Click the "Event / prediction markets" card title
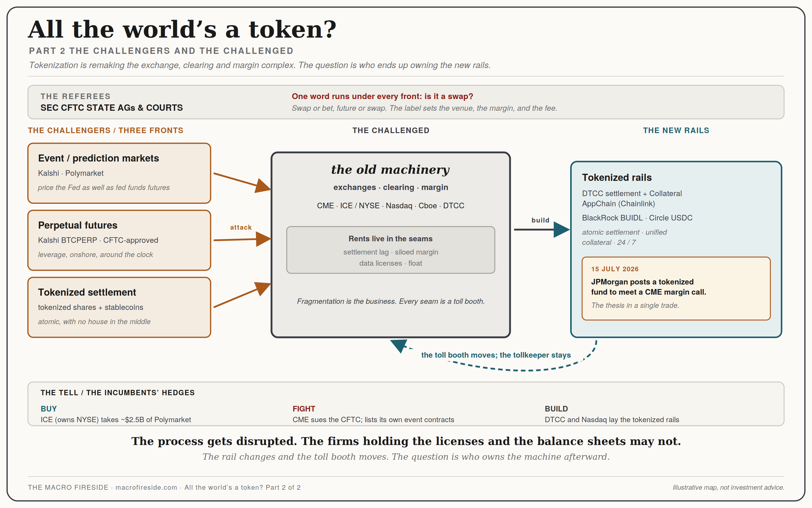 (99, 158)
